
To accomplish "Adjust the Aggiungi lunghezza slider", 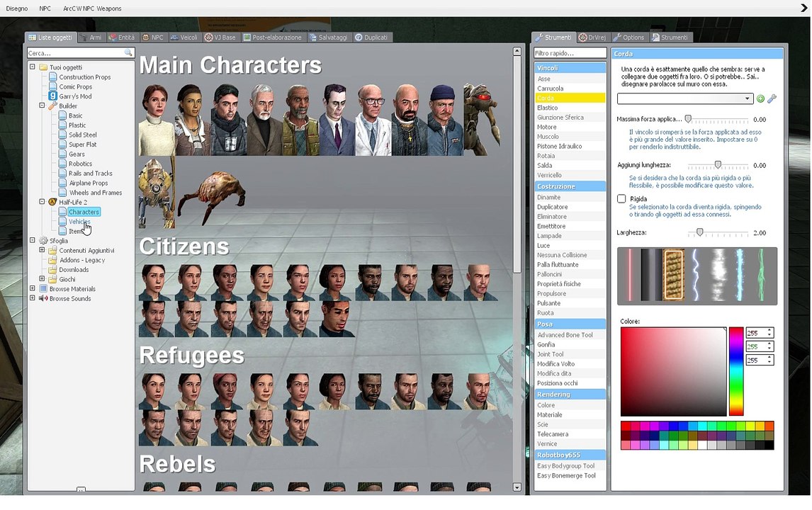I will pos(718,165).
